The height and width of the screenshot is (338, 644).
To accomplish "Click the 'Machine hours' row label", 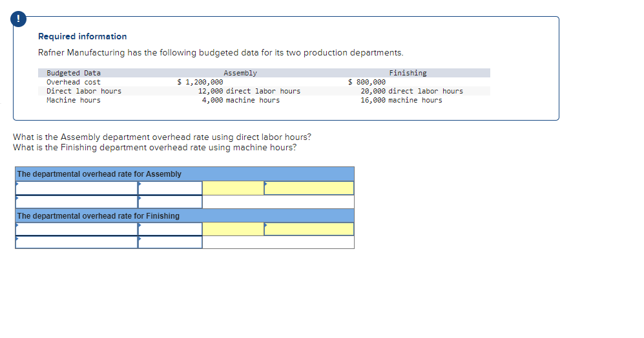I will tap(74, 100).
